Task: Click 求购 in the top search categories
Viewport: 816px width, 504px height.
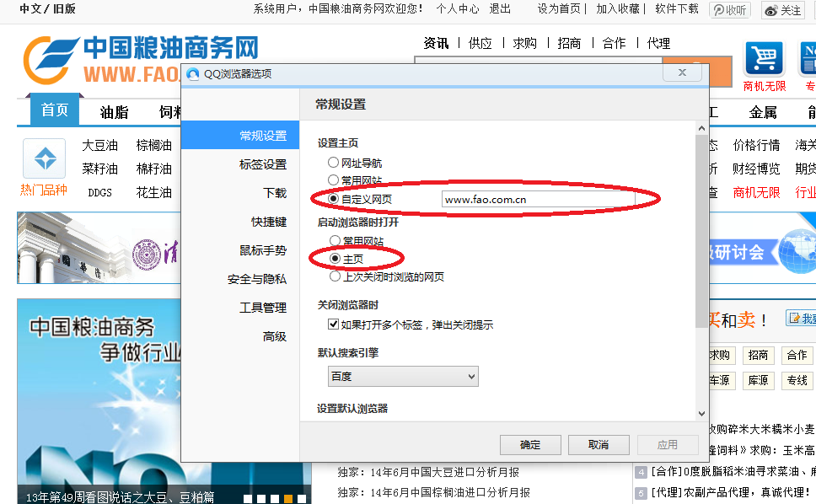Action: point(524,43)
